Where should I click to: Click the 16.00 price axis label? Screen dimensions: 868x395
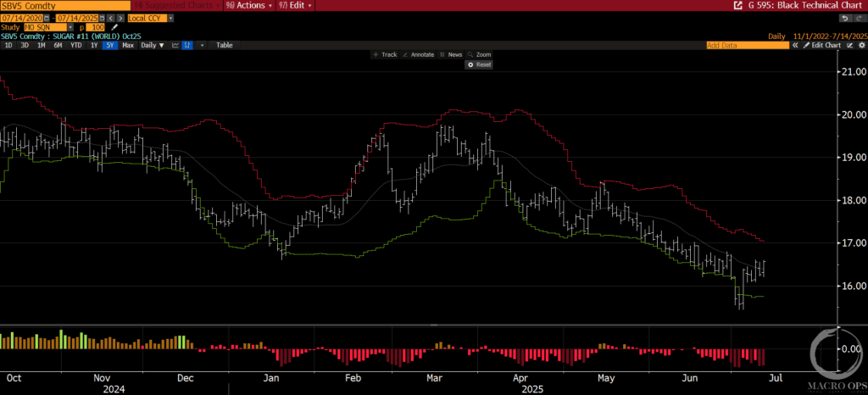(853, 286)
